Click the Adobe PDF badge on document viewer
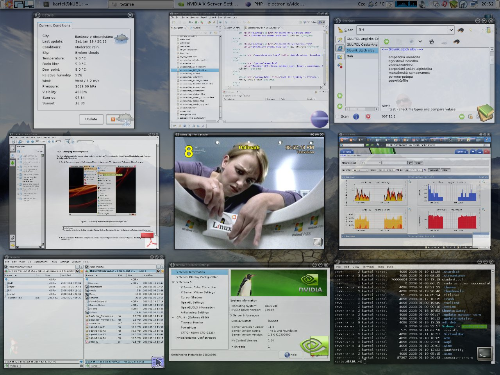Viewport: 500px width, 375px height. tap(149, 241)
